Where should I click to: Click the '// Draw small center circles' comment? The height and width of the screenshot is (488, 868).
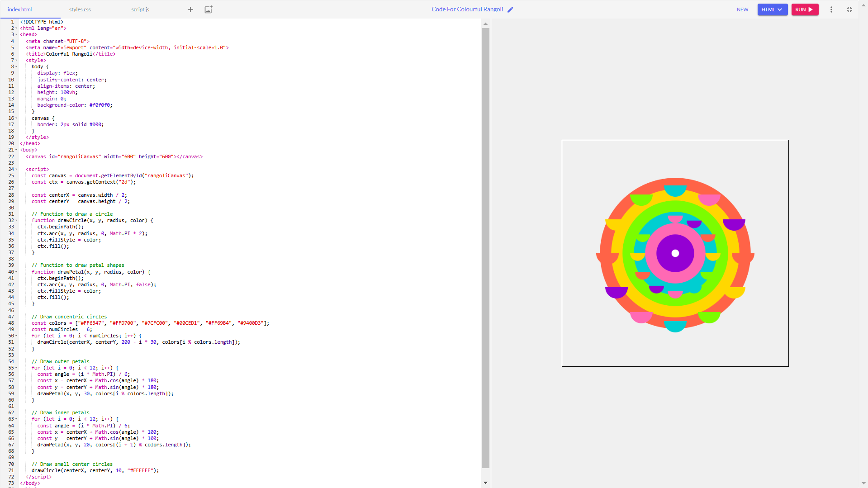pyautogui.click(x=72, y=464)
